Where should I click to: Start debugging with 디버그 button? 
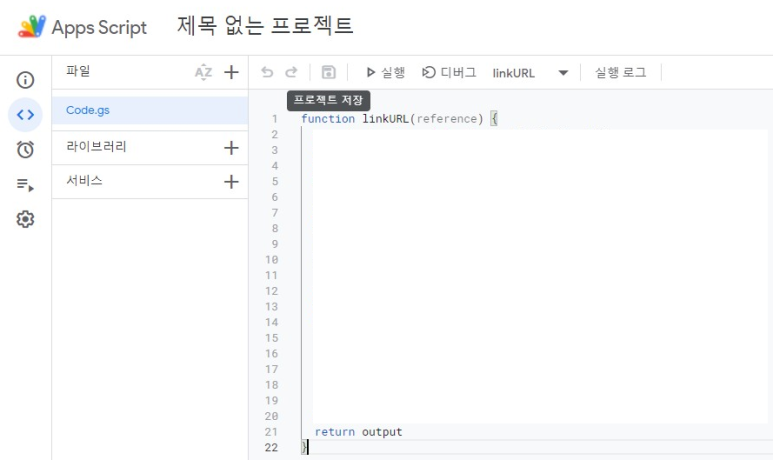click(x=449, y=72)
